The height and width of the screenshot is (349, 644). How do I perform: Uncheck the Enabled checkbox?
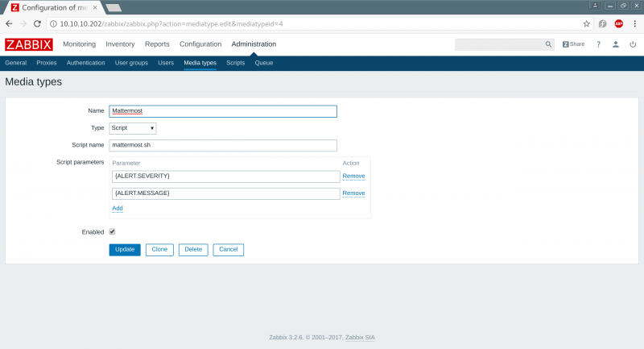coord(112,231)
